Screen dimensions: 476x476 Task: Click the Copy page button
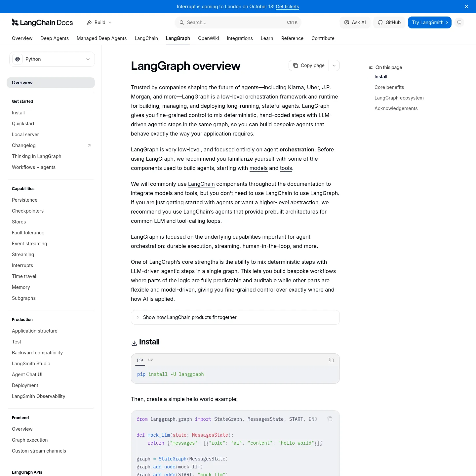(309, 65)
